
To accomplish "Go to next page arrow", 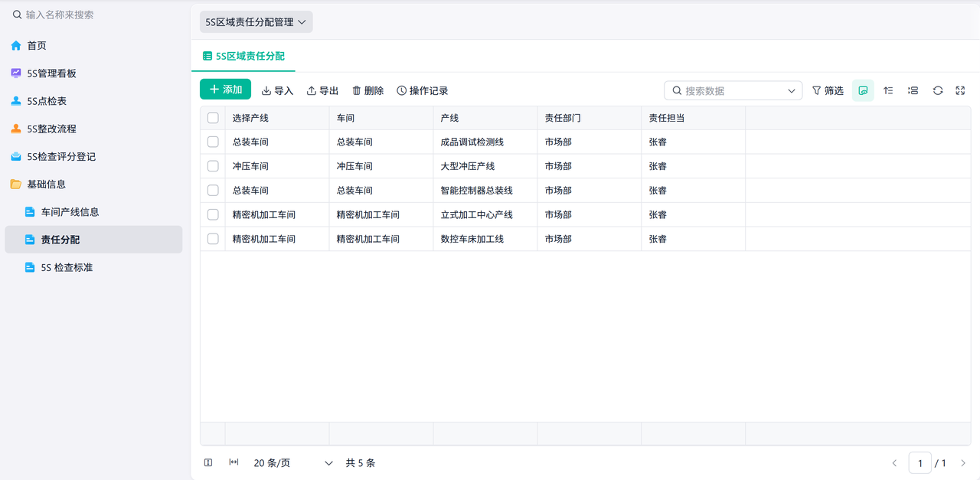I will coord(963,463).
